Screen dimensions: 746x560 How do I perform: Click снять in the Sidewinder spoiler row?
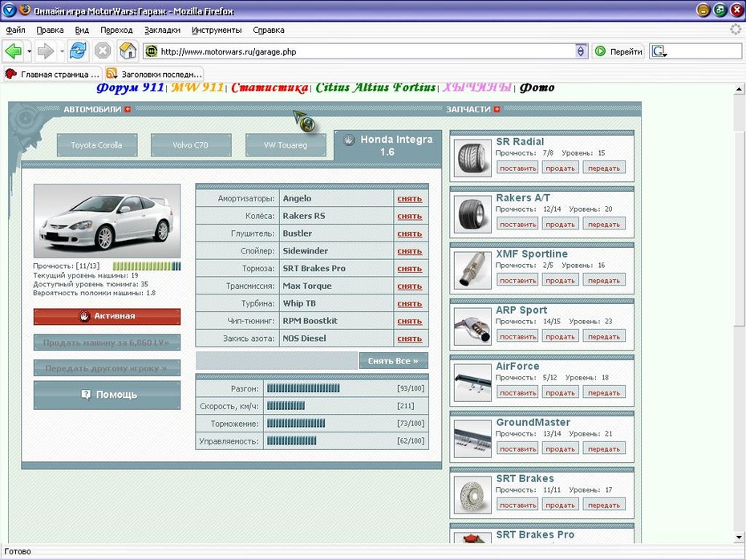click(x=410, y=251)
